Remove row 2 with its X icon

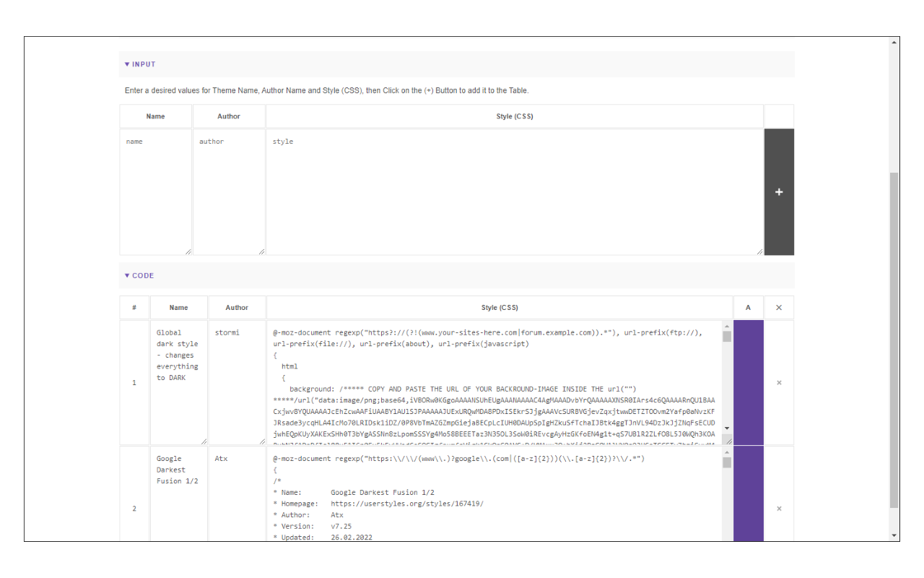click(x=779, y=509)
